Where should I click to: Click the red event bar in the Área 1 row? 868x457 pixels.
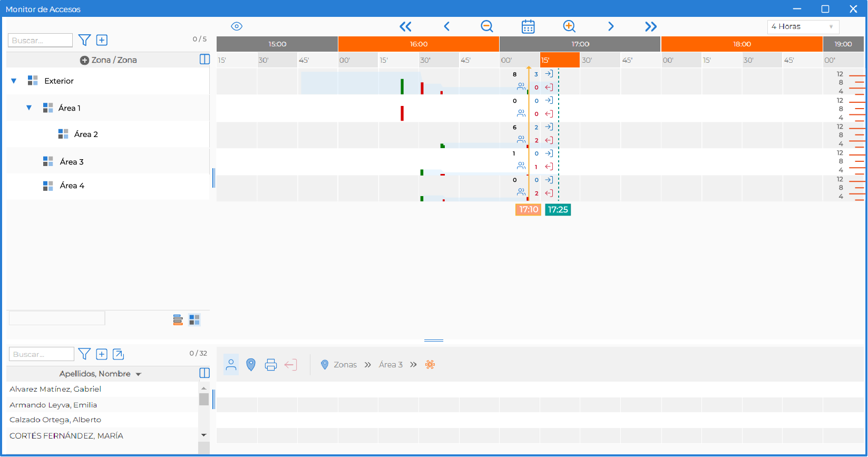[x=402, y=113]
